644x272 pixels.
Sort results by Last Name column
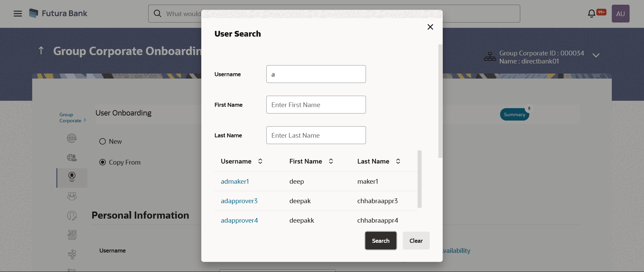pyautogui.click(x=398, y=162)
